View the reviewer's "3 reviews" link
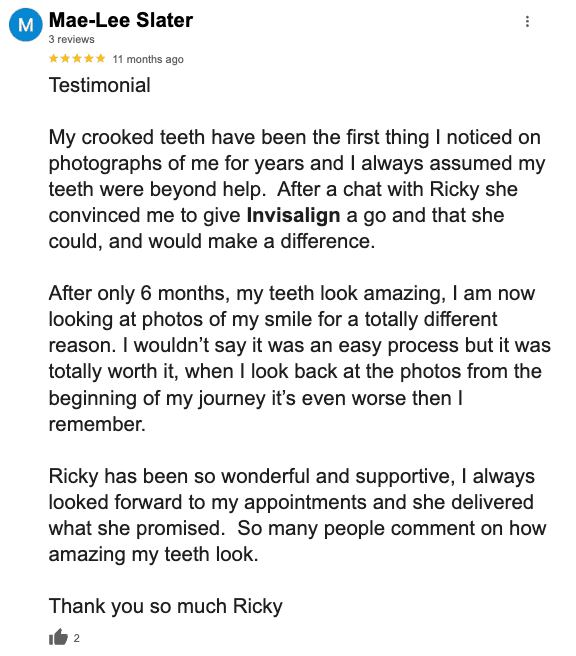Viewport: 576px width, 656px height. pos(72,39)
